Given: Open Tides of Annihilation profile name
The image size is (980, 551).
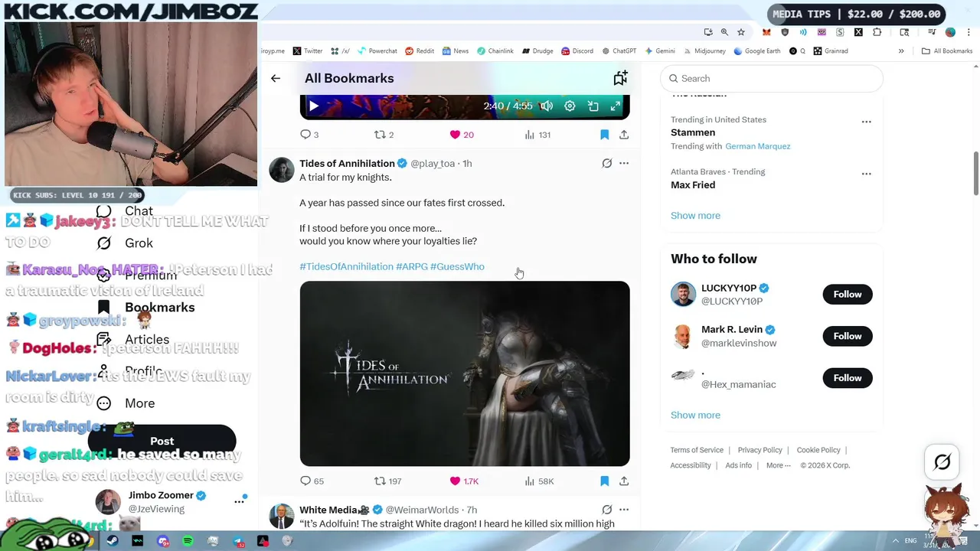Looking at the screenshot, I should (x=347, y=163).
